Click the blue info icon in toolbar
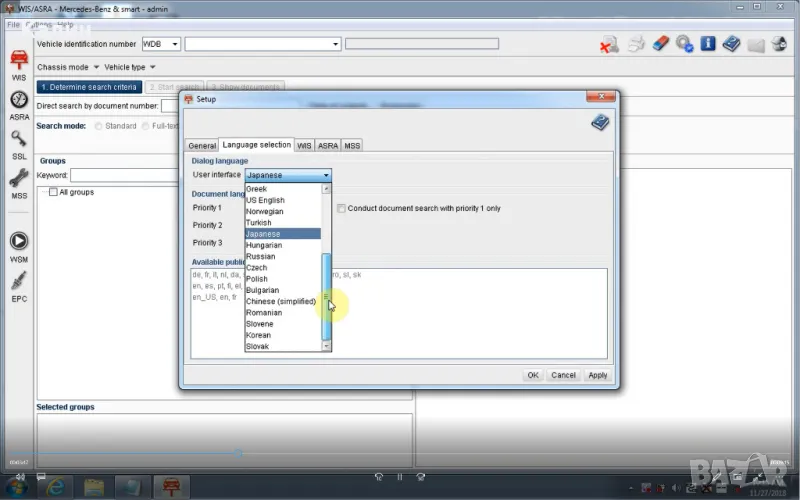The width and height of the screenshot is (800, 500). [708, 44]
